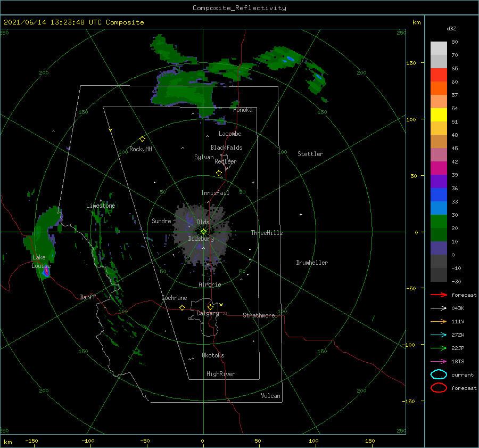Click the yellow diamond radar center marker near Olds

(203, 232)
